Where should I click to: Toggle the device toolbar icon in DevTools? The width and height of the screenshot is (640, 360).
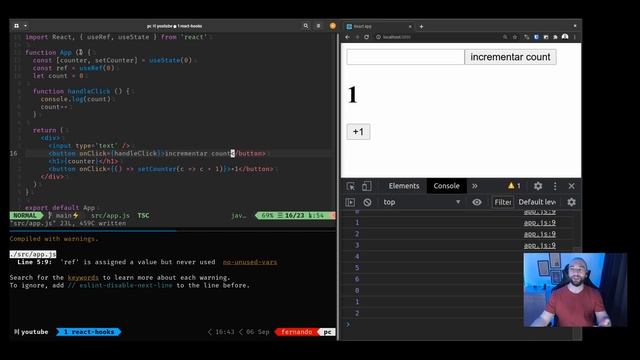[367, 186]
